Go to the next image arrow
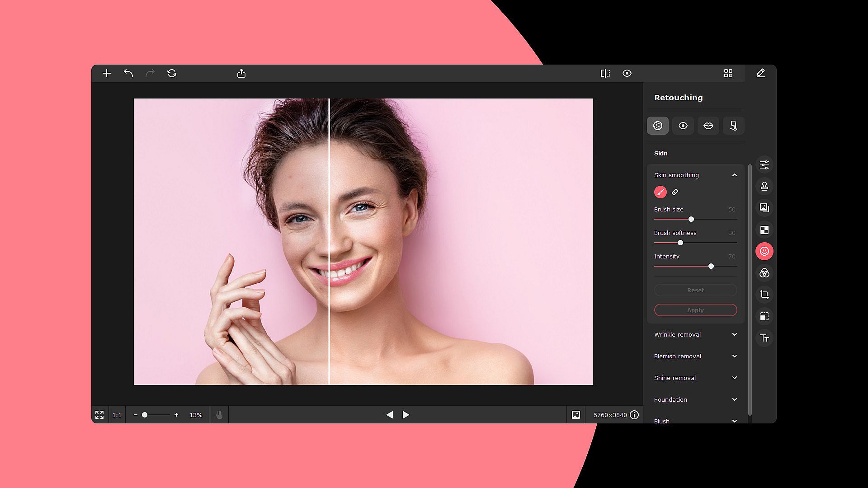The height and width of the screenshot is (488, 868). tap(406, 415)
